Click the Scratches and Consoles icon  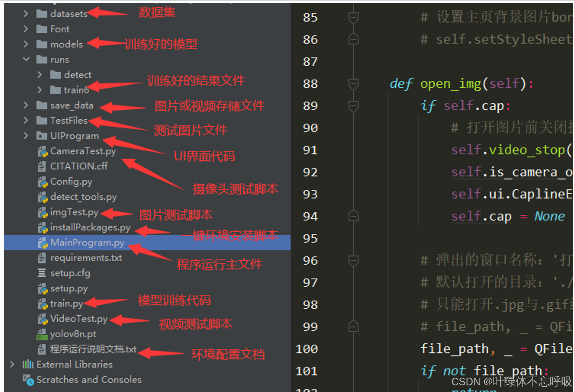(x=28, y=380)
